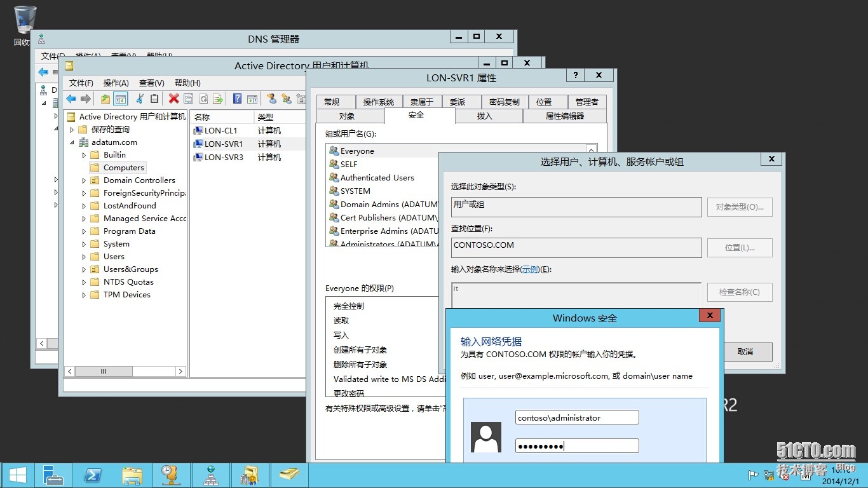
Task: Collapse the adatum.com domain node
Action: click(72, 142)
